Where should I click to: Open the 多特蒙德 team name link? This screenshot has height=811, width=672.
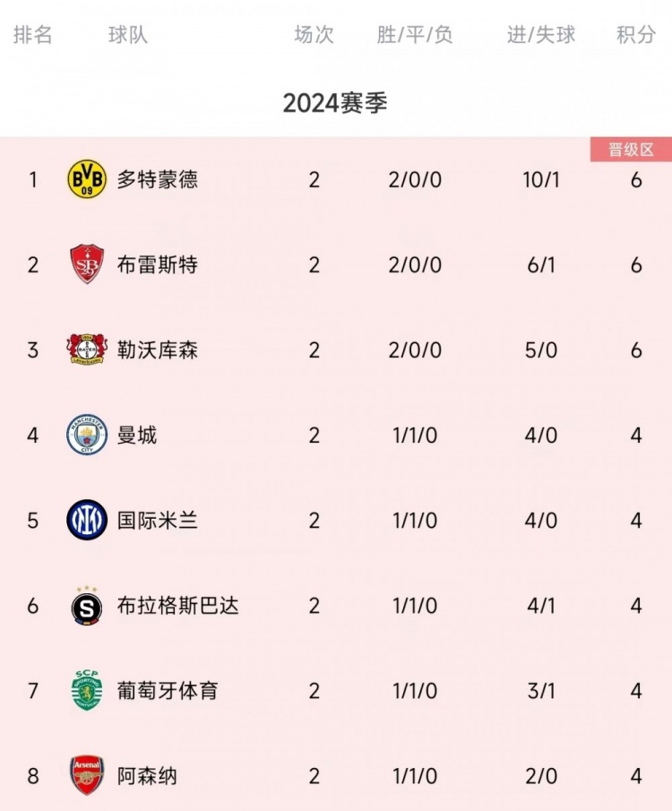pos(158,179)
